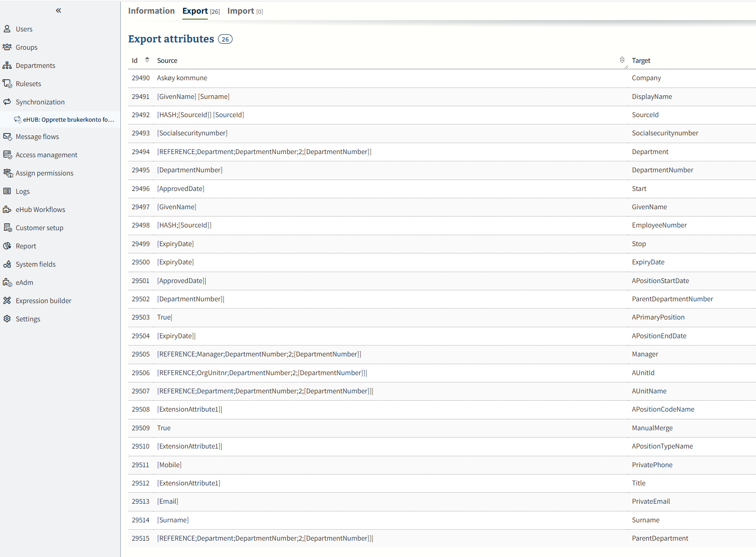Open the Access management page
The image size is (756, 557).
pyautogui.click(x=46, y=155)
